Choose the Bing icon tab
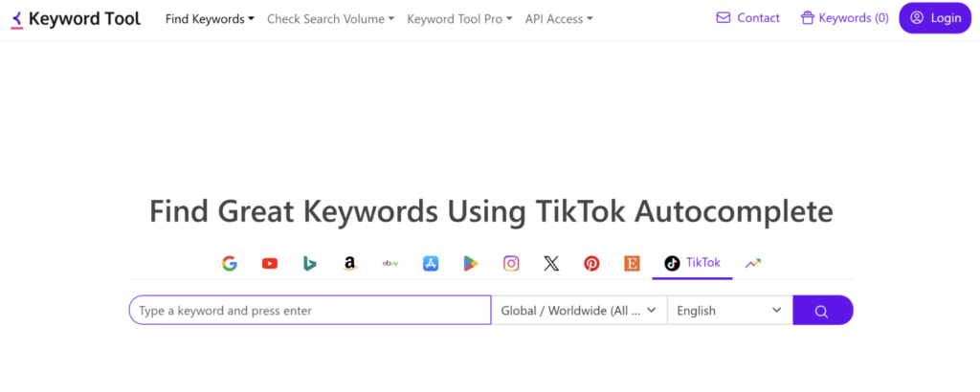The width and height of the screenshot is (980, 392). tap(310, 264)
